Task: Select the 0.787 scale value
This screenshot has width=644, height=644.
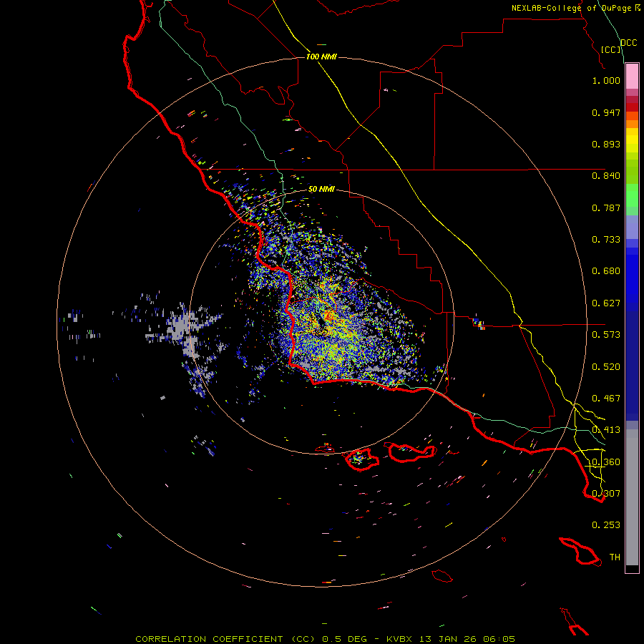Action: [606, 208]
